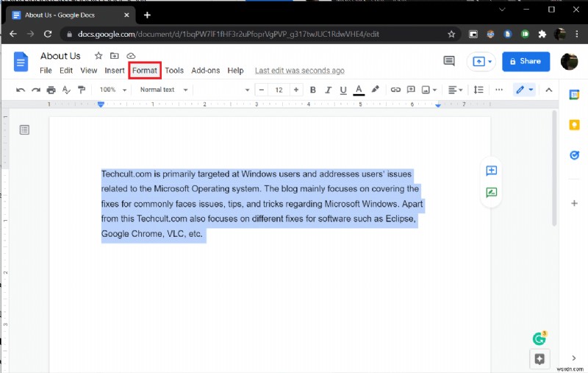Star the About Us document
The image size is (588, 373).
tap(98, 56)
